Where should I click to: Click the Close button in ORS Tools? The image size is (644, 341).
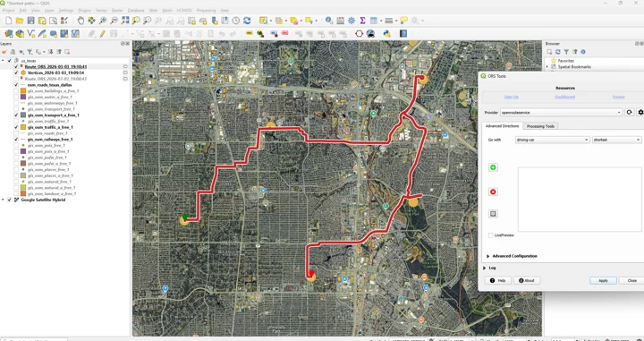point(632,281)
